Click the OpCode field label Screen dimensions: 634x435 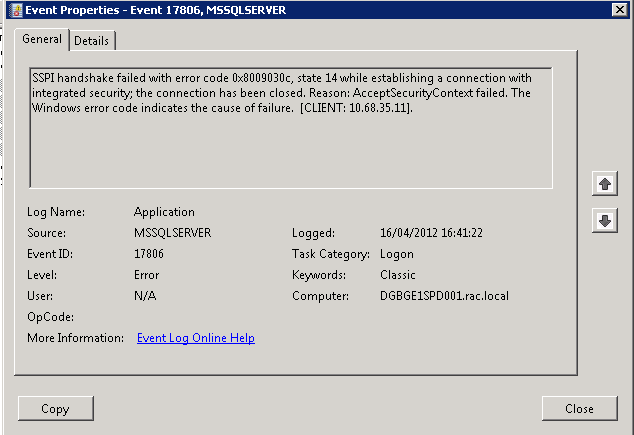(x=49, y=317)
